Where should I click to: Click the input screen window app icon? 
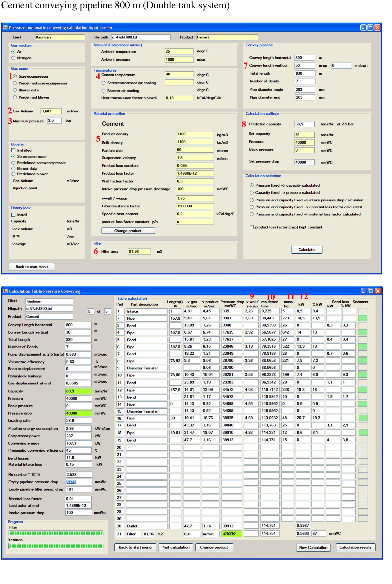coord(5,28)
